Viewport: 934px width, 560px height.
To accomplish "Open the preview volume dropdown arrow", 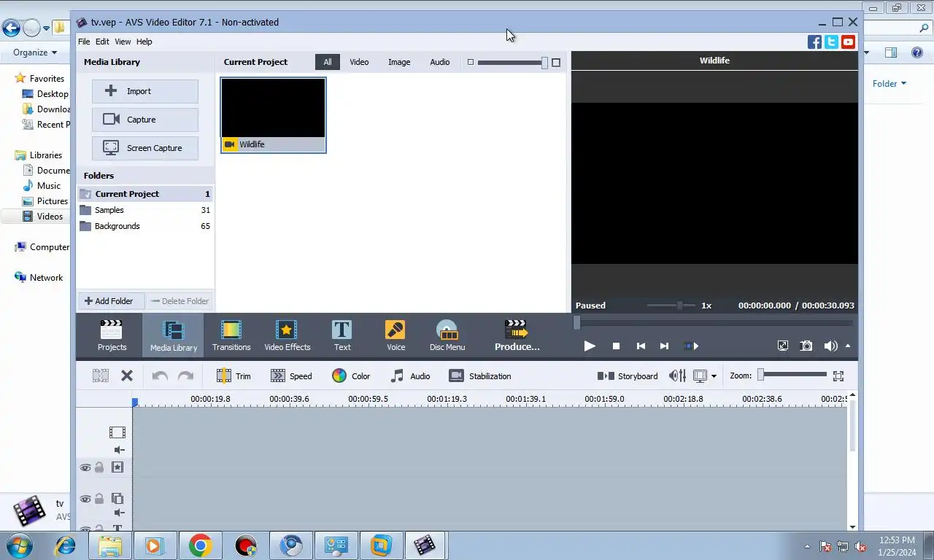I will tap(848, 346).
